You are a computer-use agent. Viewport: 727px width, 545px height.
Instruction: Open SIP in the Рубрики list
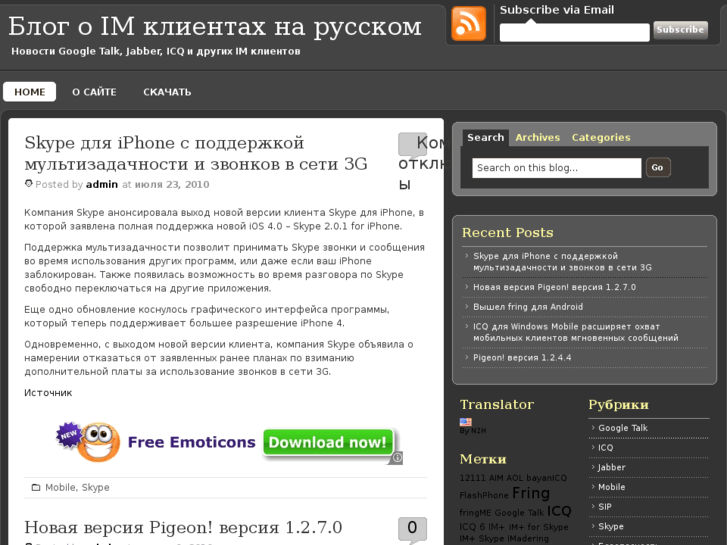click(605, 507)
